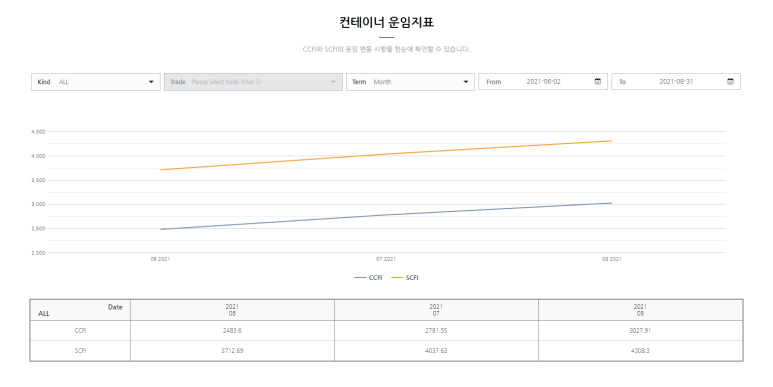This screenshot has height=387, width=773.
Task: Select the 2021 06 column header
Action: tap(232, 310)
